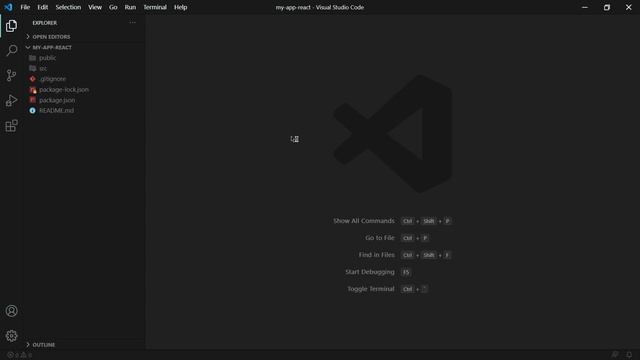Image resolution: width=640 pixels, height=360 pixels.
Task: Expand the public folder
Action: [83, 58]
